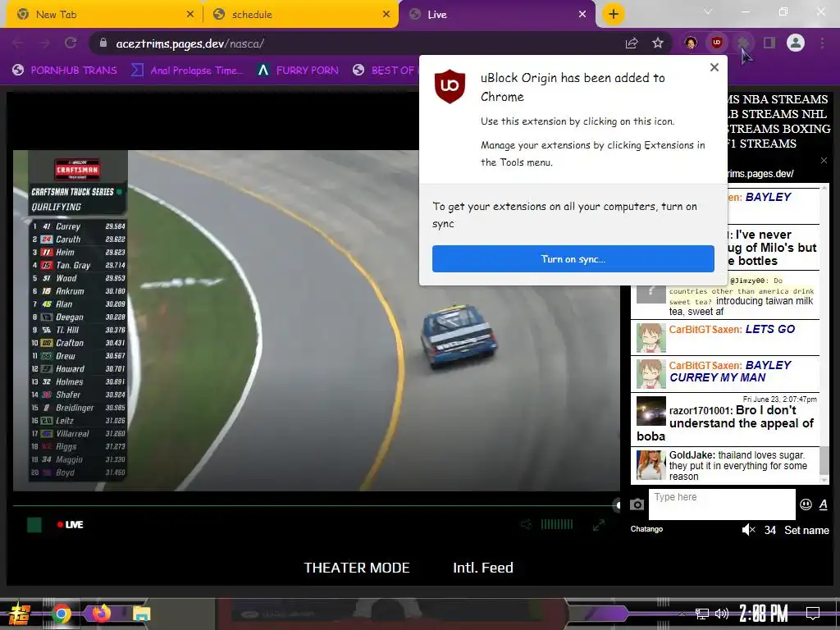The width and height of the screenshot is (840, 630).
Task: Open the Windows Start button
Action: coord(20,614)
